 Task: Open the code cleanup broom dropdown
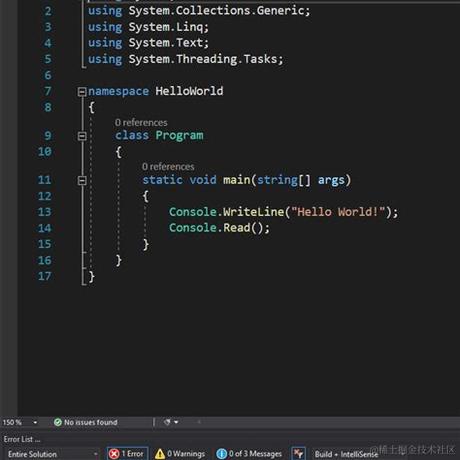(x=171, y=422)
